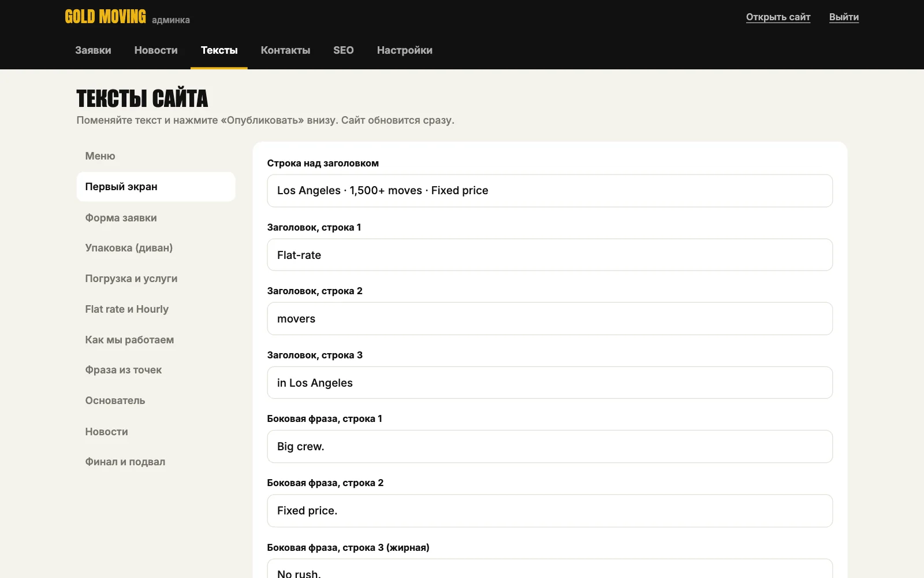Edit the 'Fixed price.' side phrase field
924x578 pixels.
(x=550, y=510)
